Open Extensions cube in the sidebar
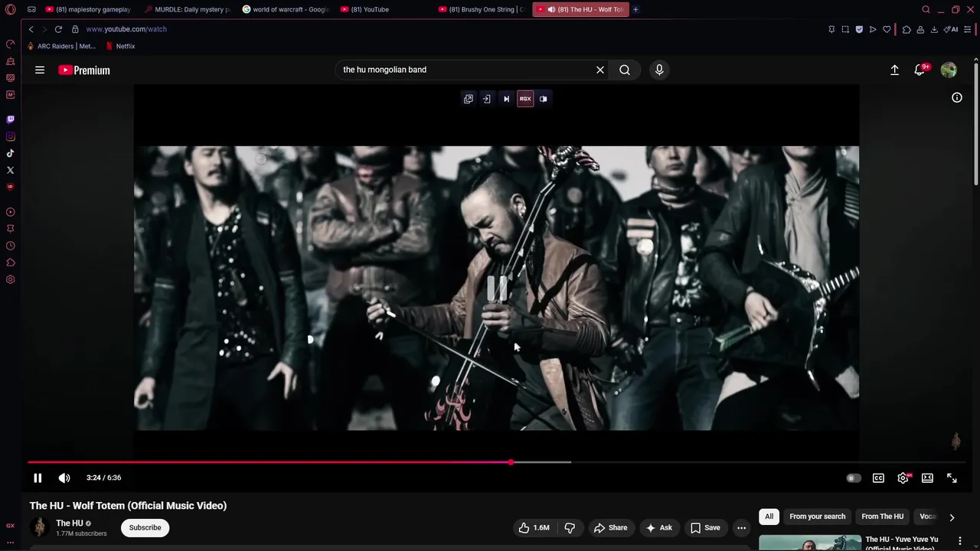 (10, 262)
